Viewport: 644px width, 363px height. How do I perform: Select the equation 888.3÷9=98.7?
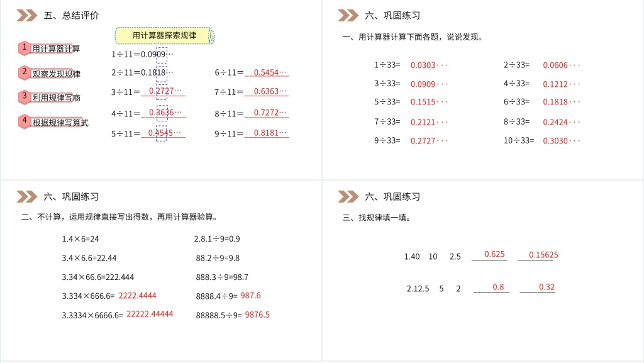tap(222, 277)
